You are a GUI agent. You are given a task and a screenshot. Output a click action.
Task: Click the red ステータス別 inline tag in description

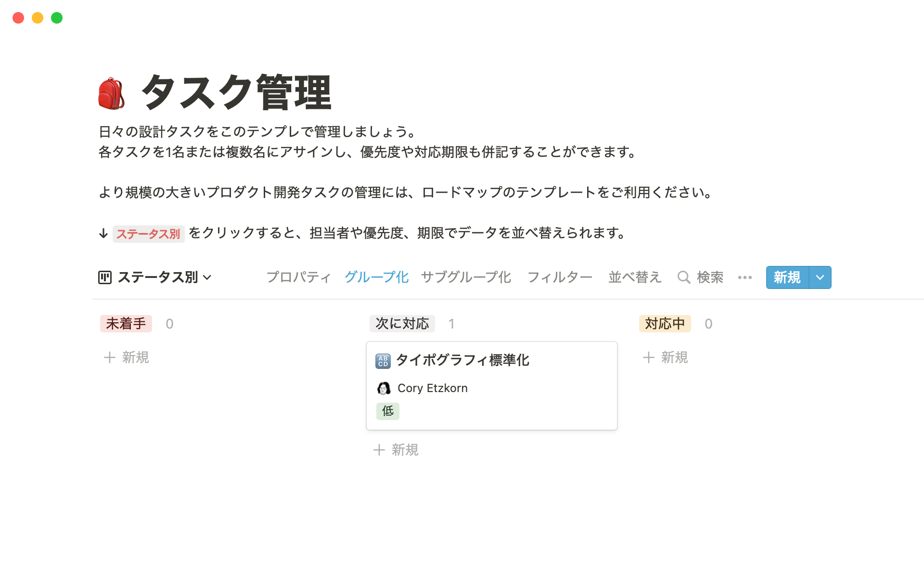pyautogui.click(x=148, y=234)
